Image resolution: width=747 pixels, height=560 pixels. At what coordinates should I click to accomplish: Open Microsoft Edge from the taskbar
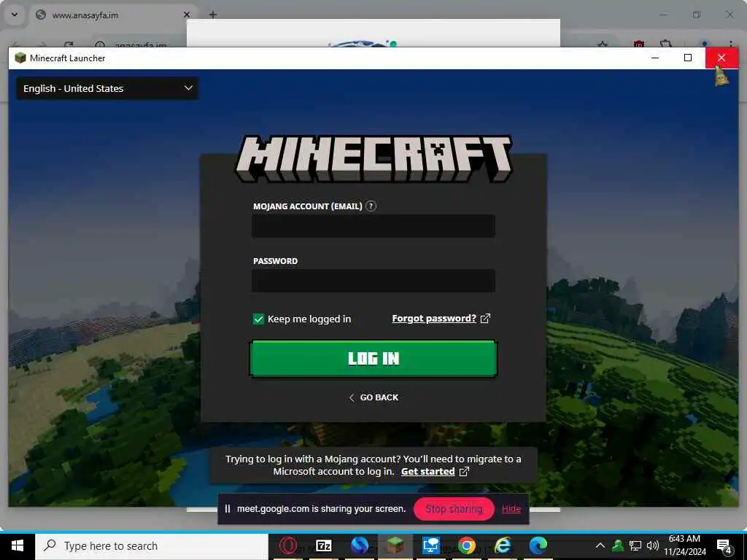(x=538, y=545)
